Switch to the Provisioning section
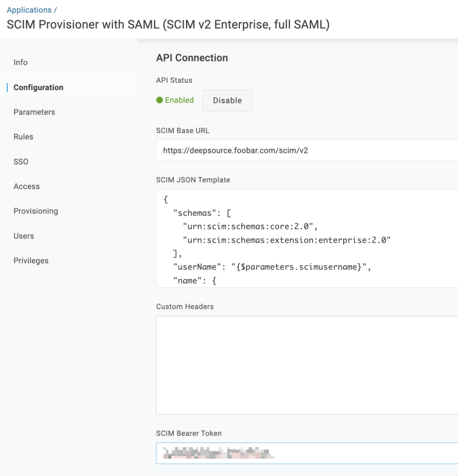 tap(35, 211)
